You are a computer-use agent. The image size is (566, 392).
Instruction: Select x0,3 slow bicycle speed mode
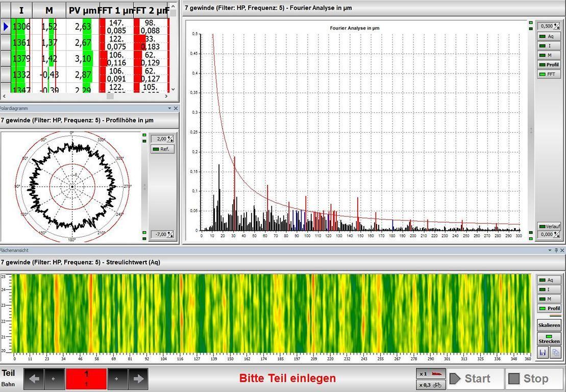[431, 385]
